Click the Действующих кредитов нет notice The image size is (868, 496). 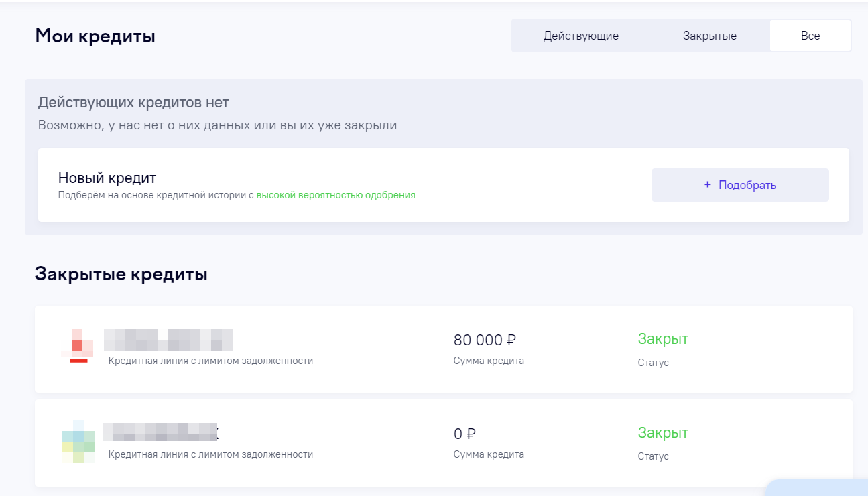pyautogui.click(x=133, y=103)
